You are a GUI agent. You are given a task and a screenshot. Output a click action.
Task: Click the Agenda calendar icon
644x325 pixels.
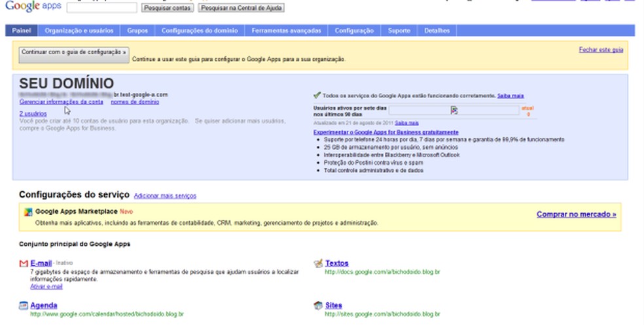(x=24, y=305)
